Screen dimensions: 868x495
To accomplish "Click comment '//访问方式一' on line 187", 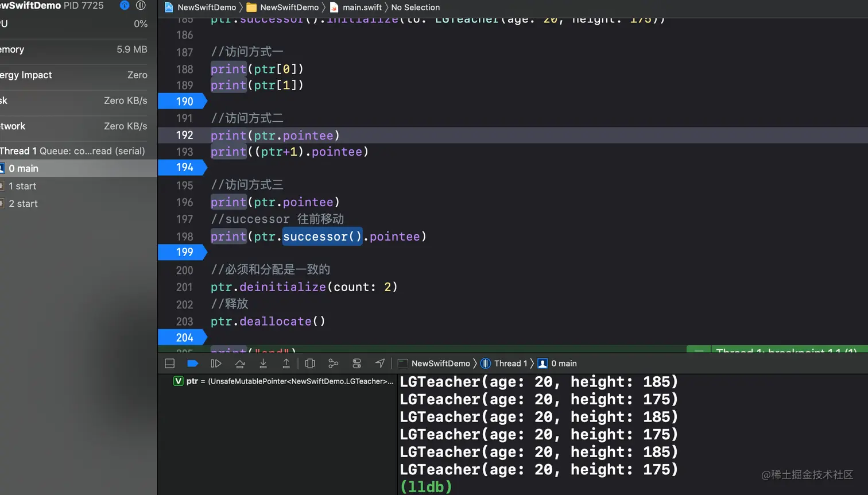I will (247, 52).
